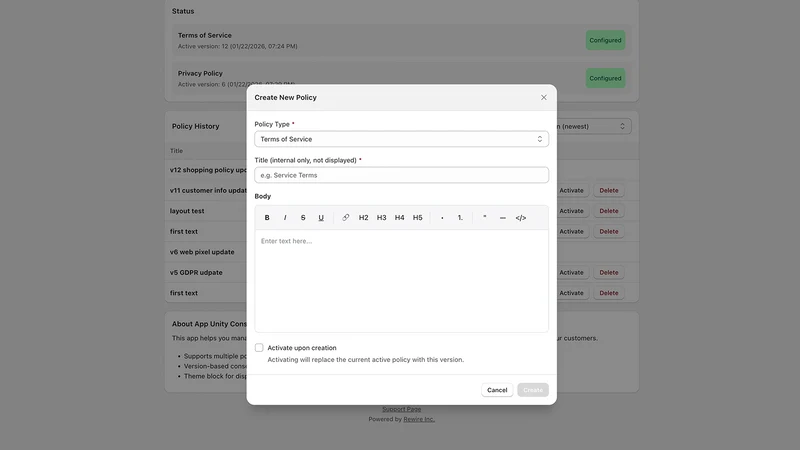Apply H3 heading style
Screen dimensions: 800x450
pyautogui.click(x=382, y=217)
